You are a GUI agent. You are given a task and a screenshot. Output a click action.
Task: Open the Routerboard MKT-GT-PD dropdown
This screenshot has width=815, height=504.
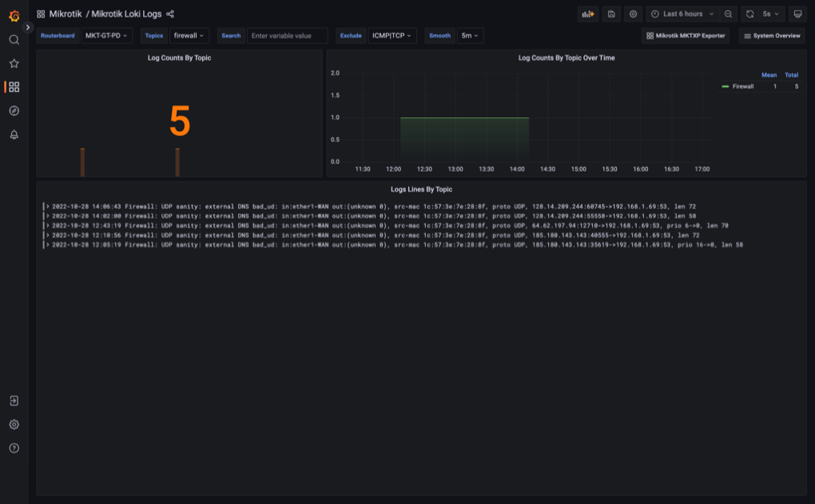pyautogui.click(x=106, y=36)
